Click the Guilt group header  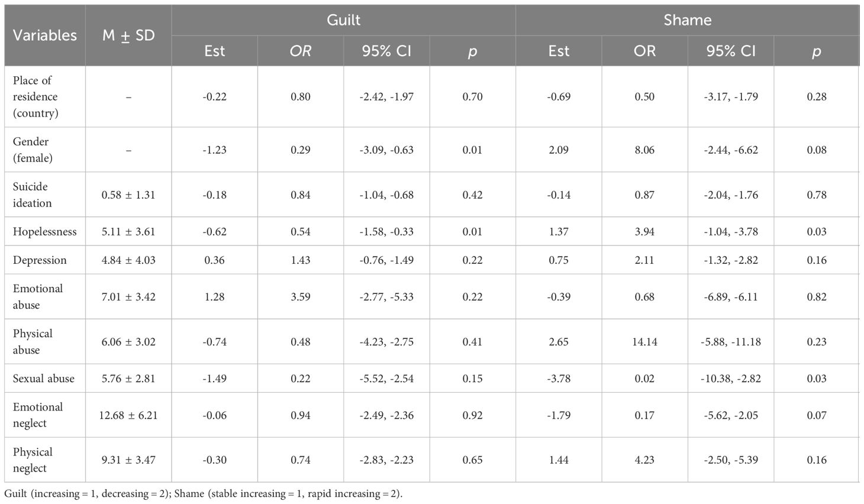[343, 20]
